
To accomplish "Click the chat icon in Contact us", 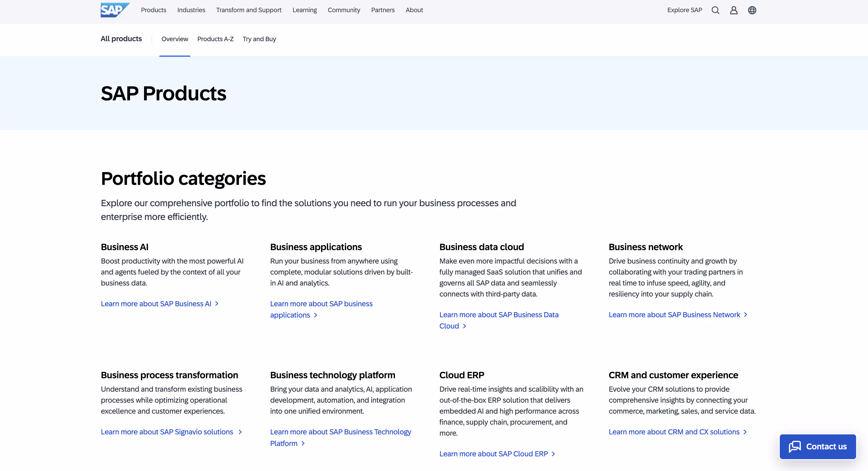I will (794, 447).
